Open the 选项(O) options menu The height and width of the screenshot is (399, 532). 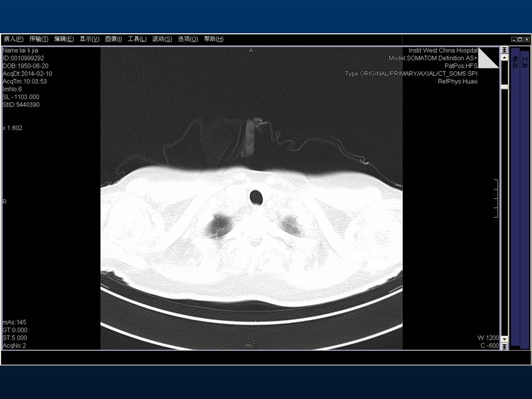click(188, 39)
